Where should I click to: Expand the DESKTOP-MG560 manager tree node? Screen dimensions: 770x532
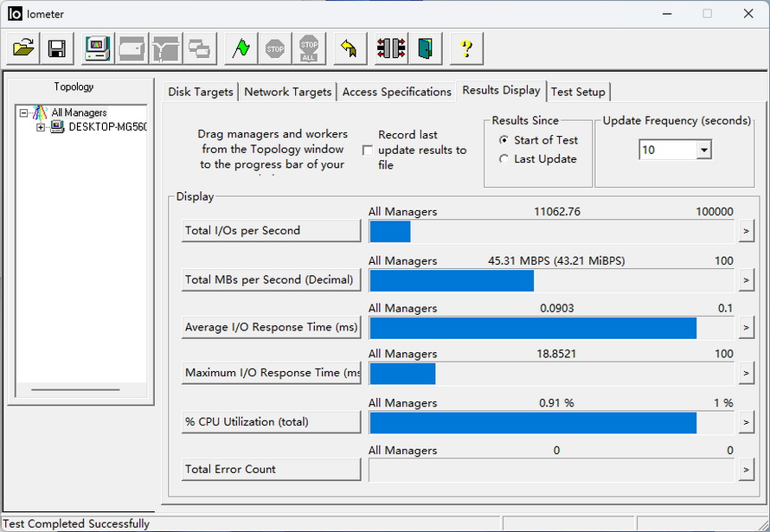(x=41, y=127)
